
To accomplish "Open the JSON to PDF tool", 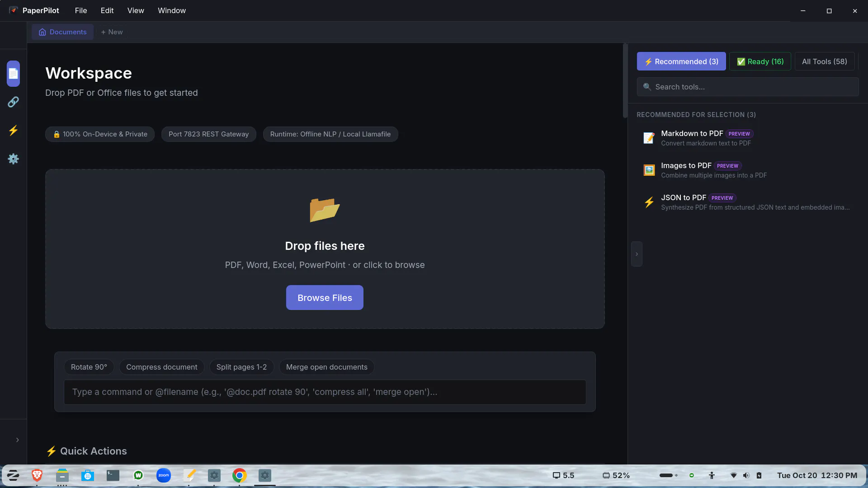I will click(x=748, y=202).
